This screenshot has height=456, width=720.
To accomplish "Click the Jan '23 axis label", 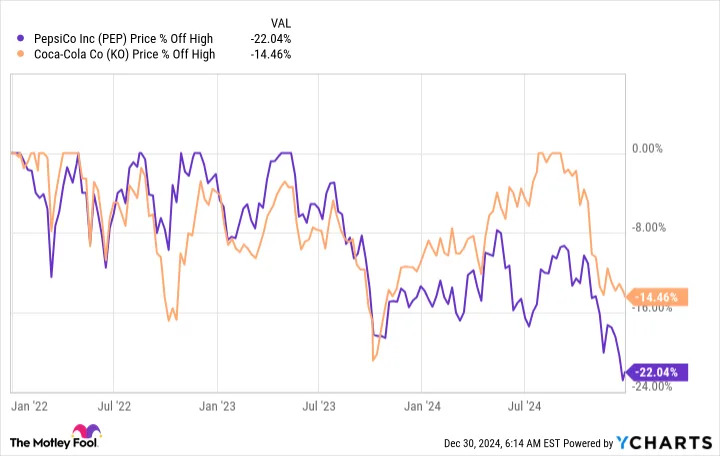I will (x=217, y=406).
